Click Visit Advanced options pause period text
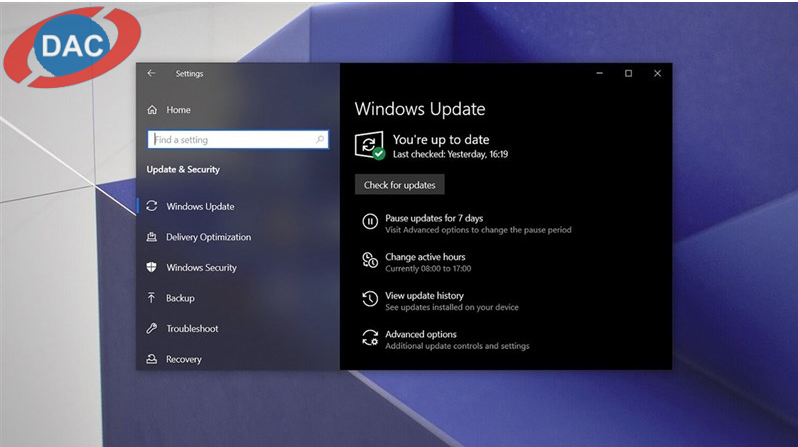Image resolution: width=798 pixels, height=447 pixels. tap(478, 230)
